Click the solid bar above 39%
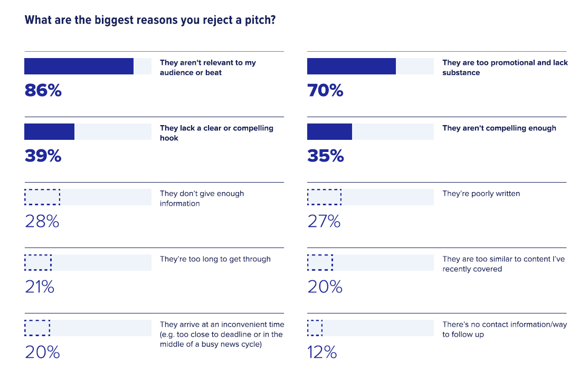588x371 pixels. tap(49, 131)
